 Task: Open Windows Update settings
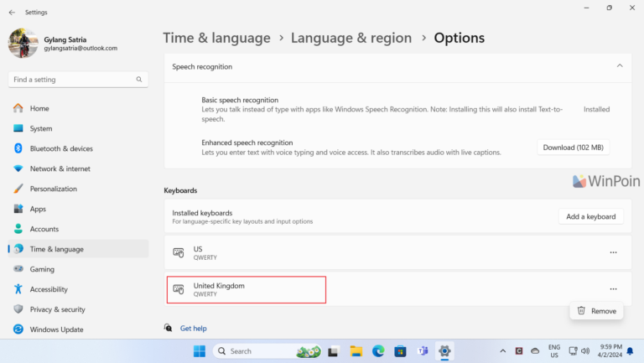tap(78, 329)
